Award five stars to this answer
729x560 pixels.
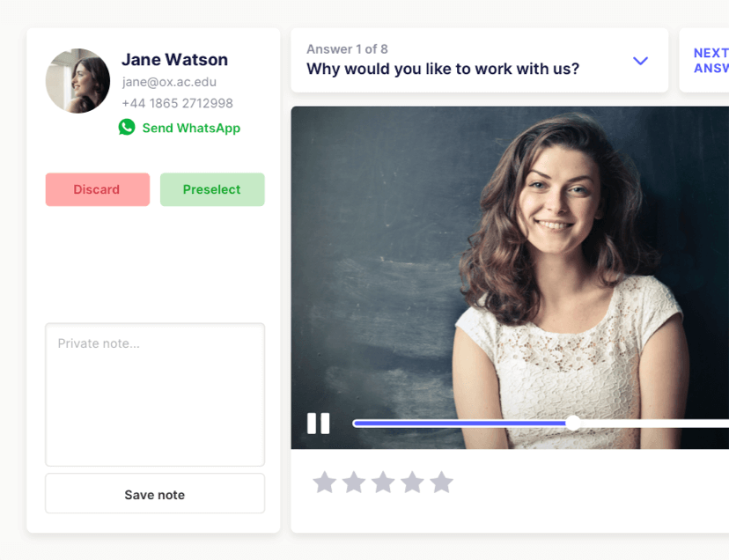point(442,483)
